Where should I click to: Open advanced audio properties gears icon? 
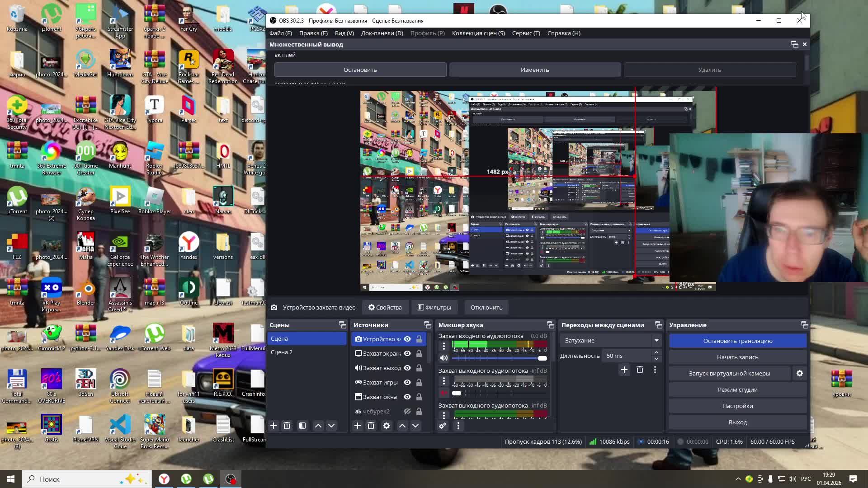(443, 426)
